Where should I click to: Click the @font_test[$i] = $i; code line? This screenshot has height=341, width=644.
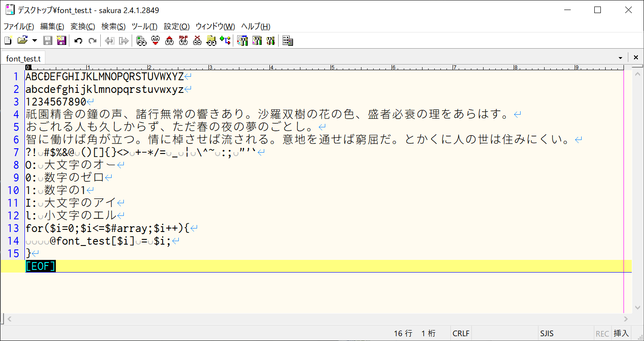click(110, 241)
